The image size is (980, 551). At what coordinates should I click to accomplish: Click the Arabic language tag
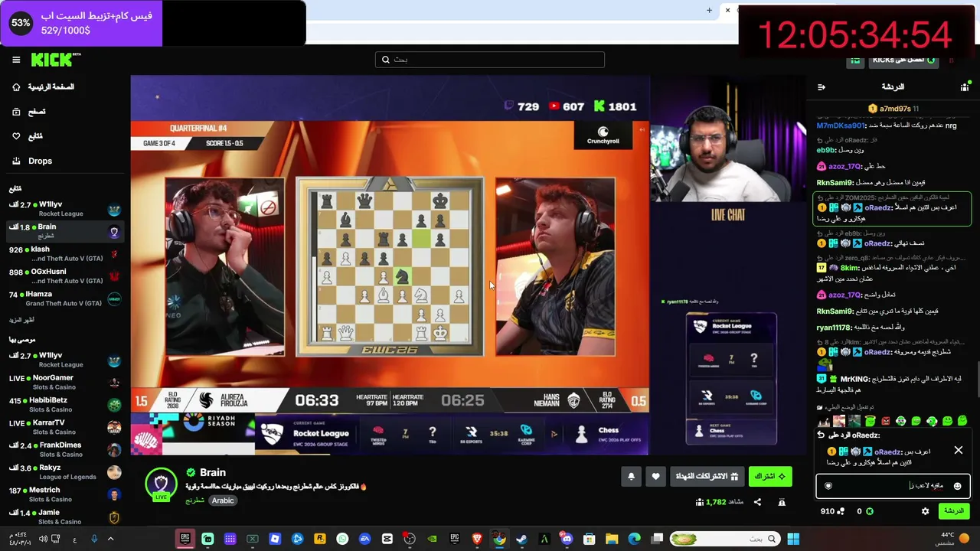[223, 500]
